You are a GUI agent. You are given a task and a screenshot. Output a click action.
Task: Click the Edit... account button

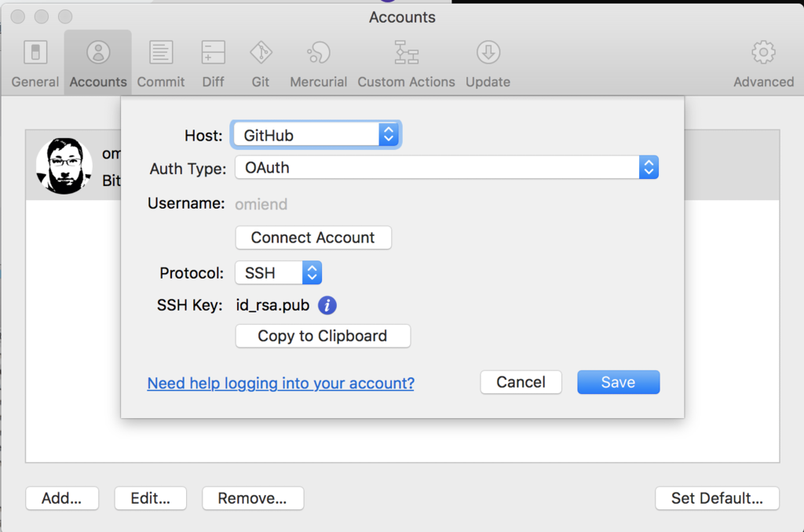click(150, 498)
